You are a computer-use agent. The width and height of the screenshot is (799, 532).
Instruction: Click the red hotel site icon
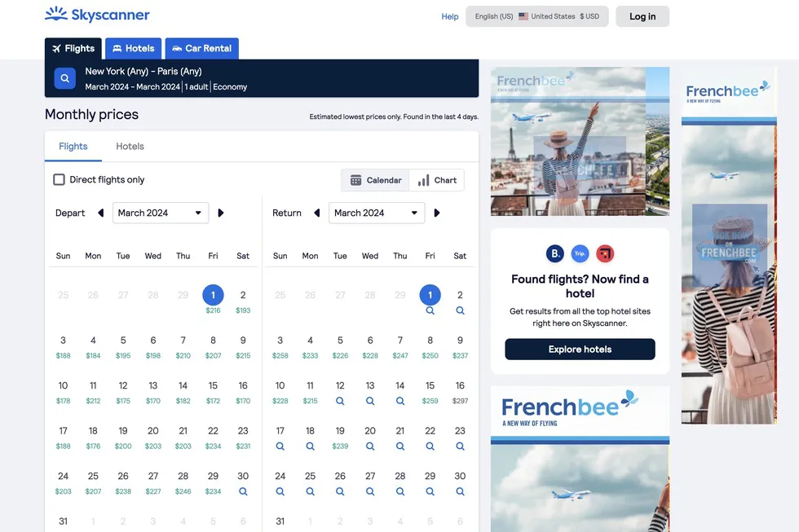point(605,253)
